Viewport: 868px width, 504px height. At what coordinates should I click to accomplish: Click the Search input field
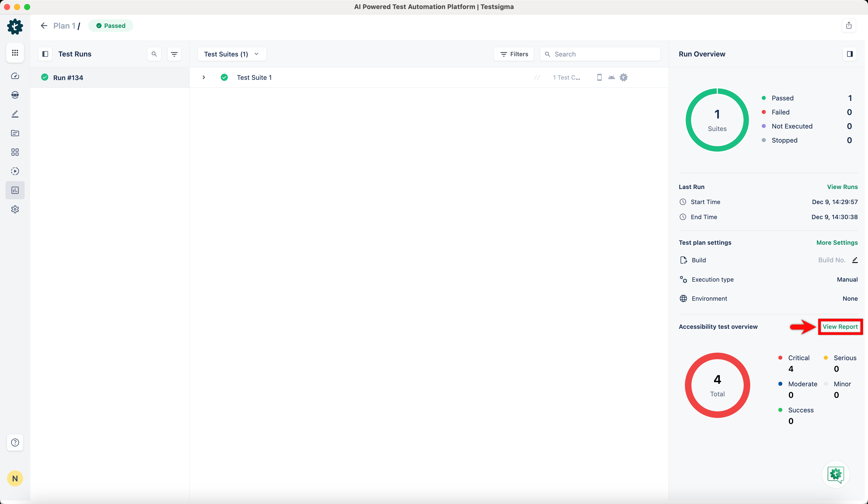pos(605,54)
